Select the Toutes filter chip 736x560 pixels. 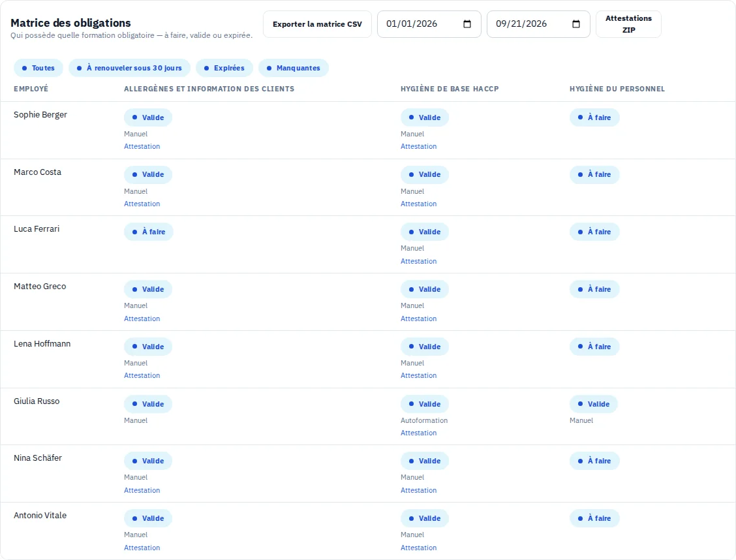[38, 68]
